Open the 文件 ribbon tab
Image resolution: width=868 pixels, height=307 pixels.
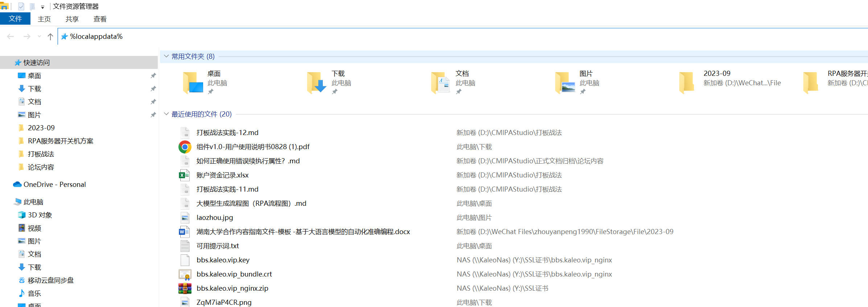click(15, 19)
